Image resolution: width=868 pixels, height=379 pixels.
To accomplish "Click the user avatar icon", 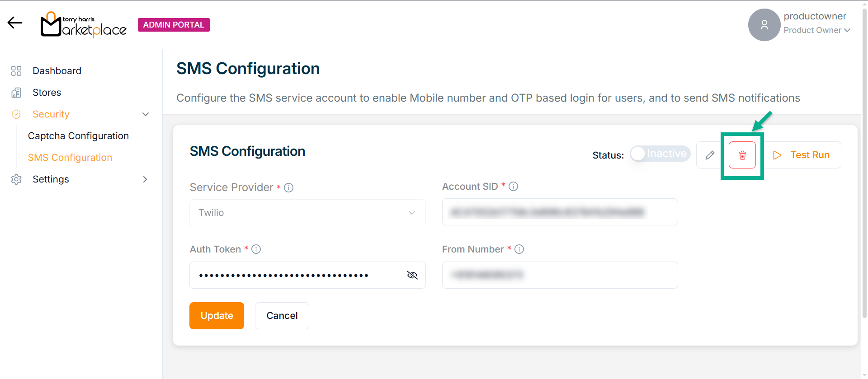I will (x=764, y=25).
